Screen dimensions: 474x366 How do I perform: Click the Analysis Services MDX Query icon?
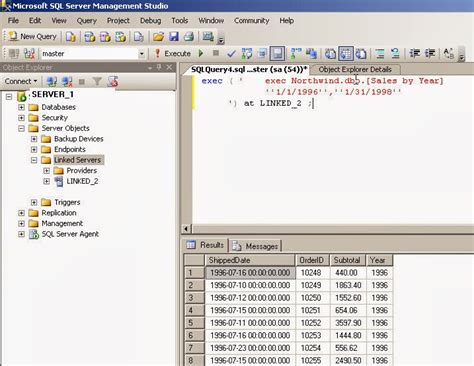click(x=89, y=37)
